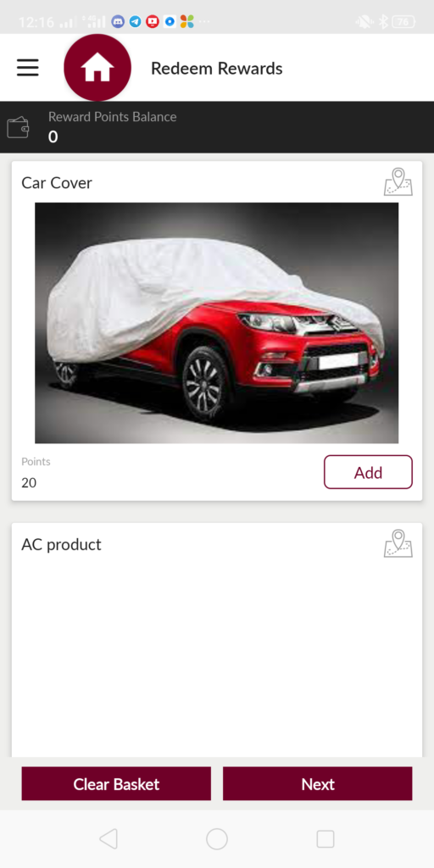Click the Clear Basket button
This screenshot has height=868, width=434.
pos(116,784)
